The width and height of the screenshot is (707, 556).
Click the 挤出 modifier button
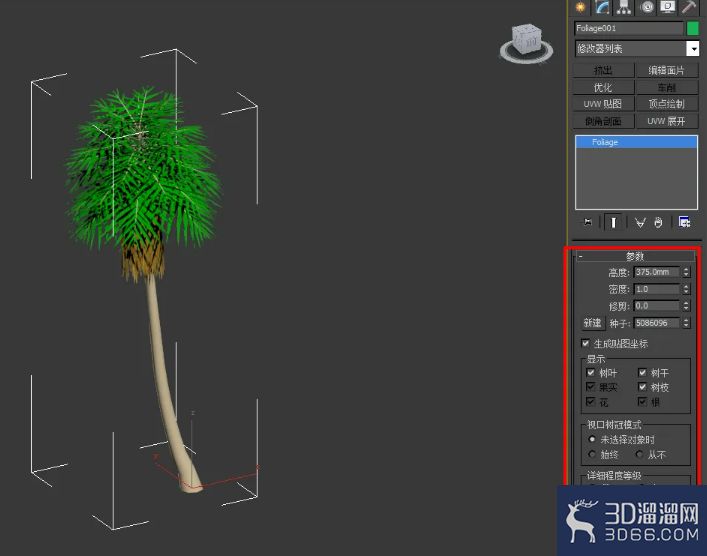pyautogui.click(x=603, y=71)
